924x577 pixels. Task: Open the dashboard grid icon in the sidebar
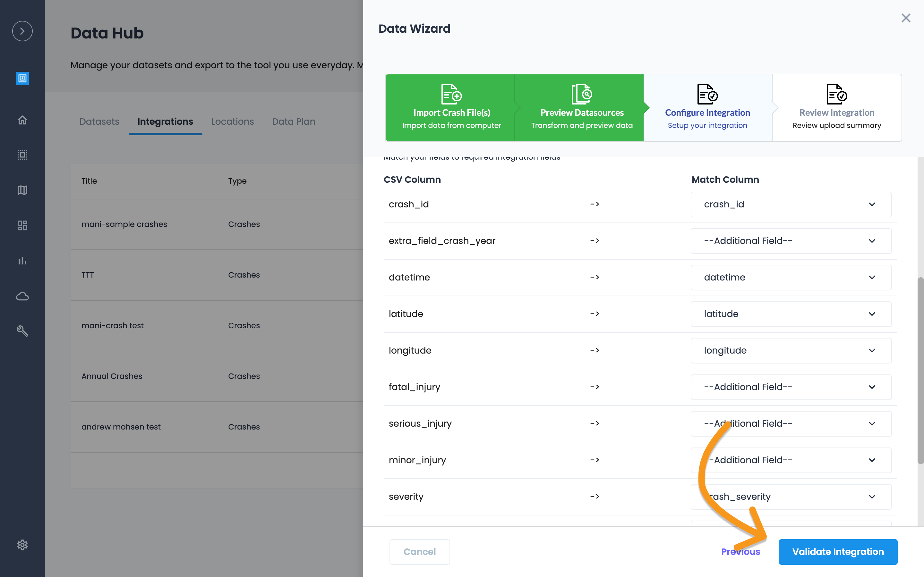[22, 226]
